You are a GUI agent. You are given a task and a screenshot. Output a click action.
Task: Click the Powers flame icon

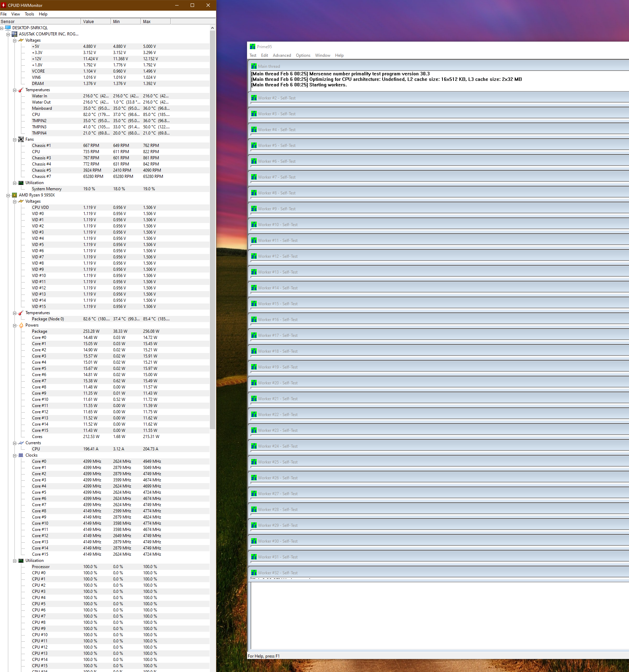coord(21,325)
